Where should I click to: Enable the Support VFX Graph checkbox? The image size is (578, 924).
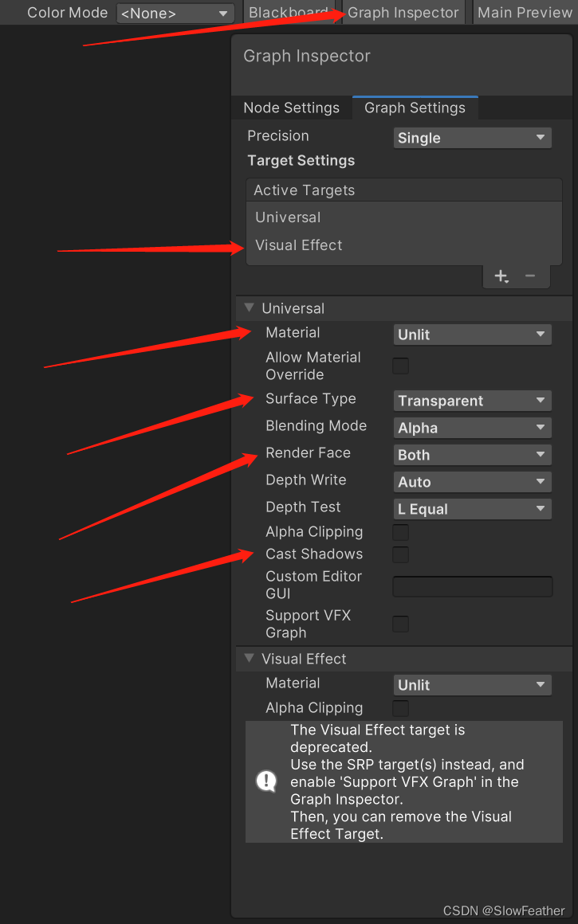click(x=399, y=624)
